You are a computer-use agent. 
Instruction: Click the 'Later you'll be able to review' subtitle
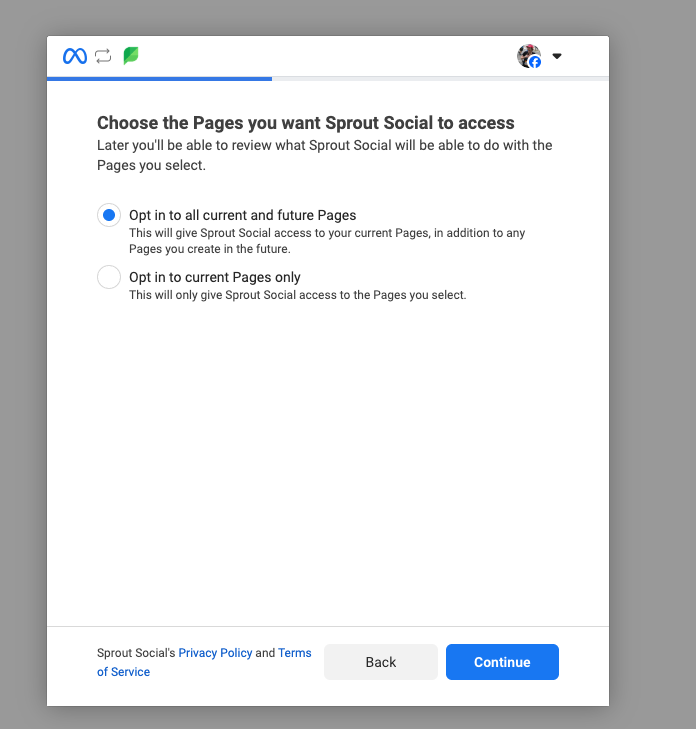325,155
